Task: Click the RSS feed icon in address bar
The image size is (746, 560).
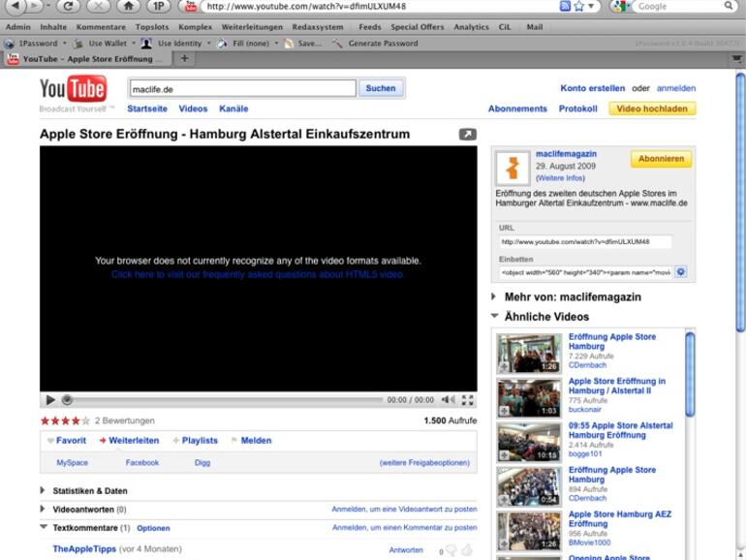Action: [565, 6]
